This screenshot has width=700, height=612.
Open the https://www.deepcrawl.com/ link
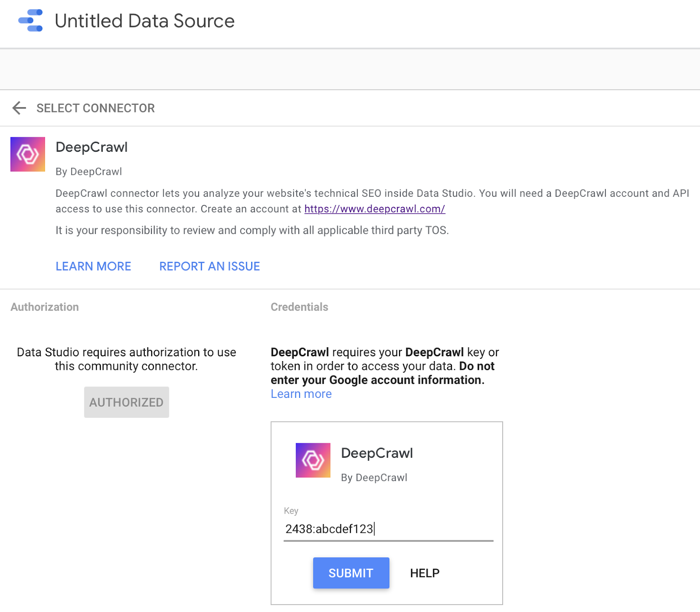click(x=374, y=209)
